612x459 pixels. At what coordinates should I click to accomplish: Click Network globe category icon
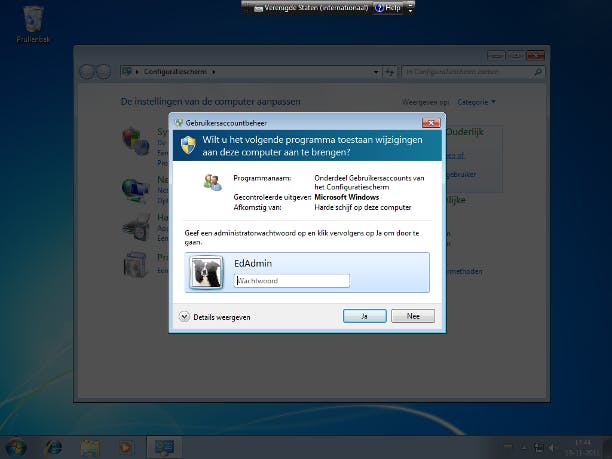(135, 190)
